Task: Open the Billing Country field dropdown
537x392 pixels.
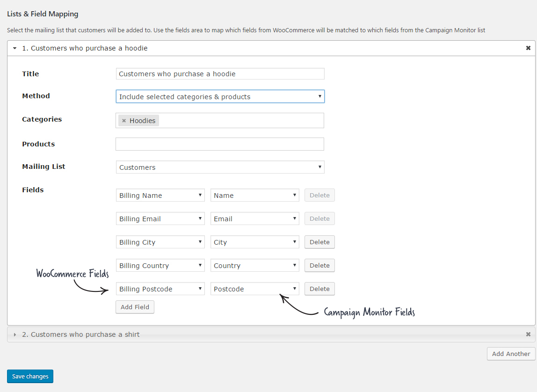Action: tap(160, 265)
